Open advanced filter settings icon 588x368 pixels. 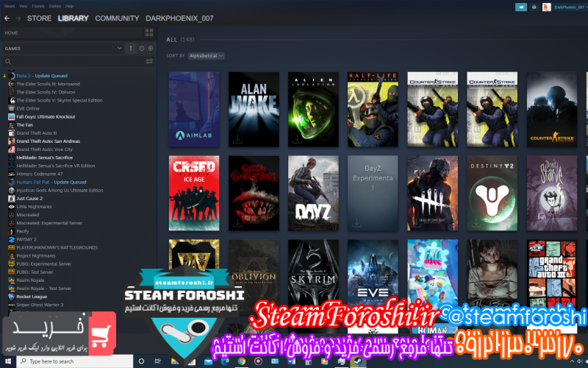[x=149, y=61]
